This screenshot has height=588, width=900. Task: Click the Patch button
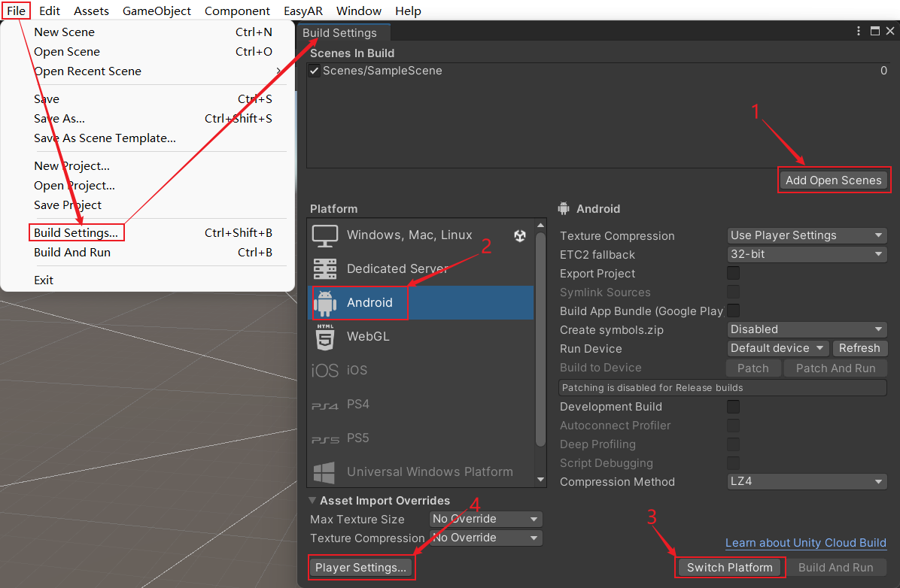click(753, 368)
